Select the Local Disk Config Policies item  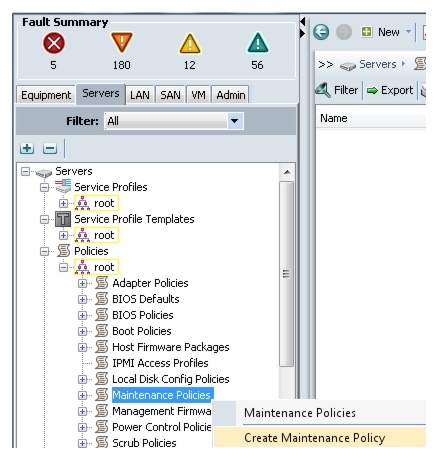(x=171, y=379)
